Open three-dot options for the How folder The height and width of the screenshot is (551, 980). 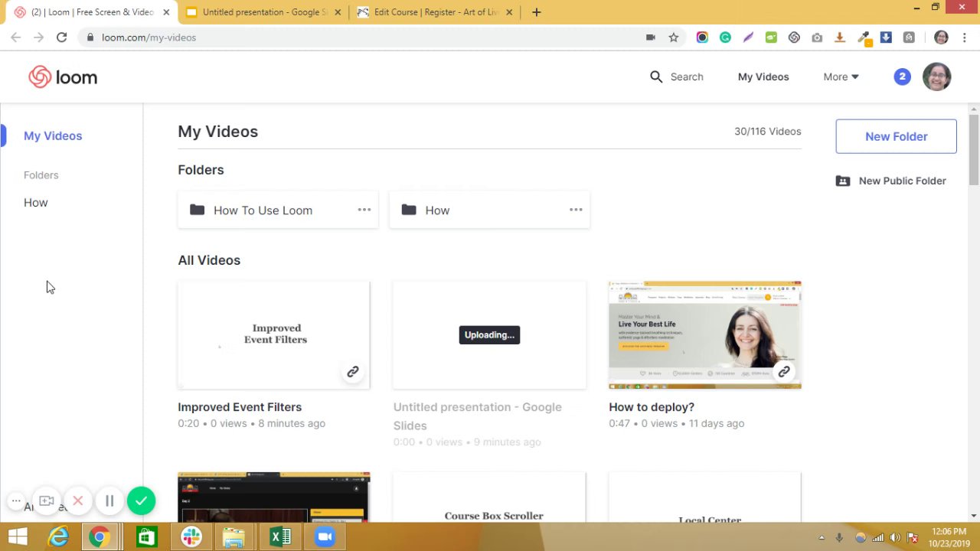click(x=576, y=210)
